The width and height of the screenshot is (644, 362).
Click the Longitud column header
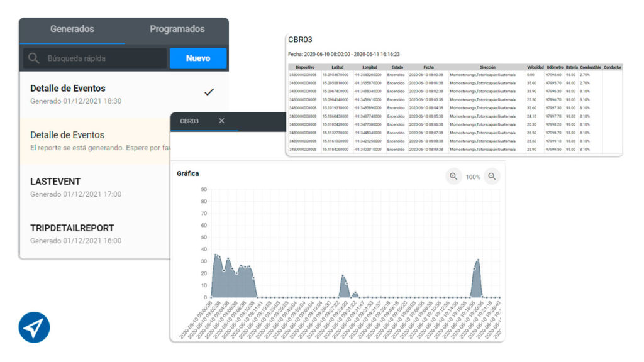[370, 67]
